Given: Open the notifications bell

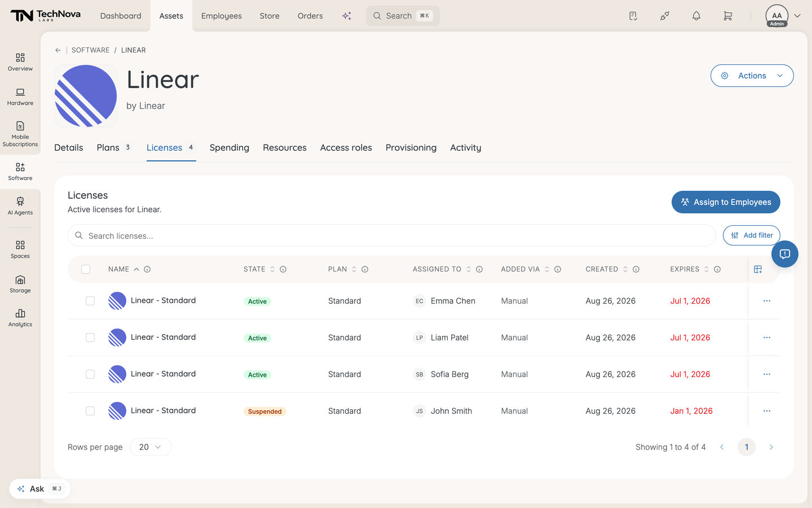Looking at the screenshot, I should click(696, 16).
